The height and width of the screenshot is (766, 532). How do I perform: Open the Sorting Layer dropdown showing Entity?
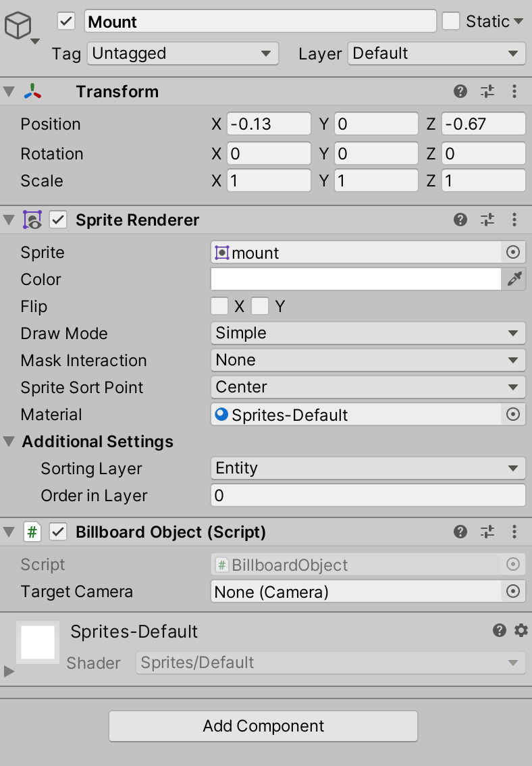pyautogui.click(x=368, y=468)
